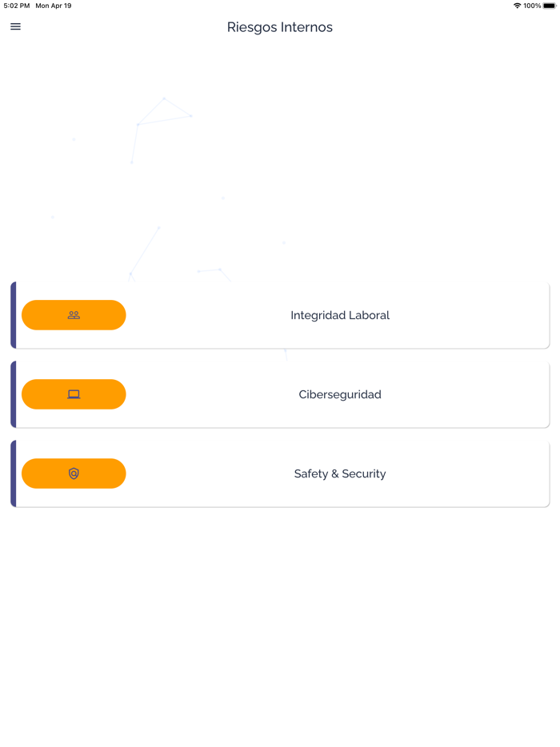Tap the Riesgos Internos page title
Image resolution: width=560 pixels, height=747 pixels.
coord(280,27)
